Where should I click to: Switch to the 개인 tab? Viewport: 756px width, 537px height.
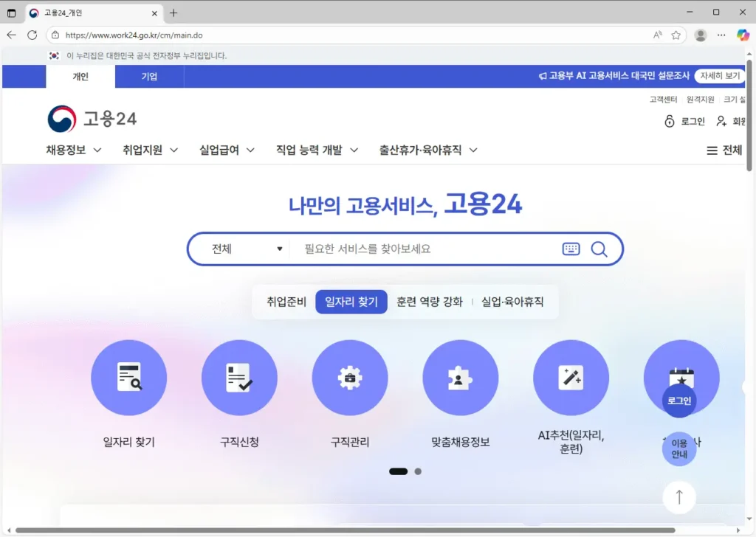tap(80, 77)
